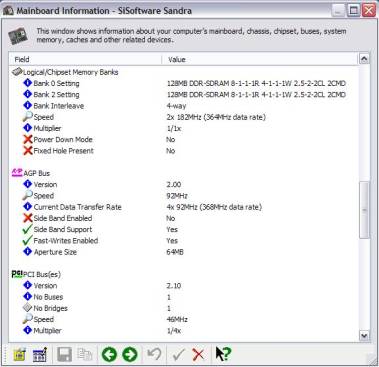Go to next module with green forward arrow
The image size is (379, 367).
point(130,354)
